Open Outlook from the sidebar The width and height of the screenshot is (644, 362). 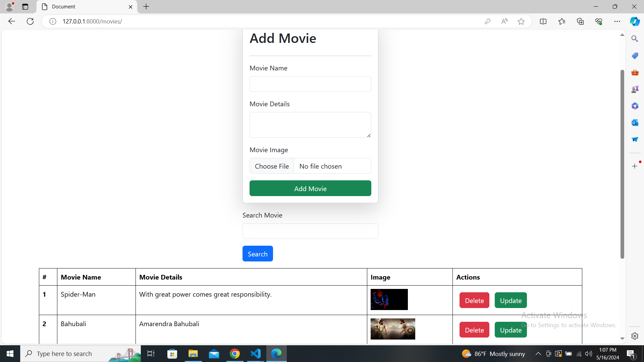pyautogui.click(x=635, y=122)
